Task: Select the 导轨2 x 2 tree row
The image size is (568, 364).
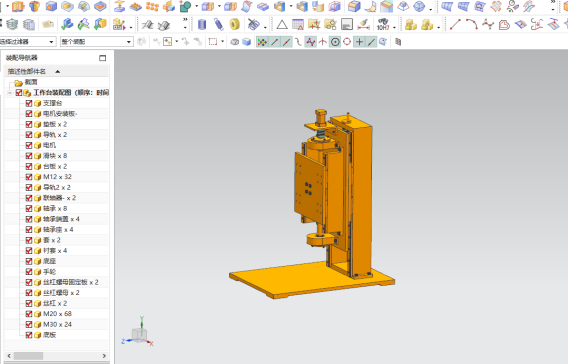Action: point(56,187)
